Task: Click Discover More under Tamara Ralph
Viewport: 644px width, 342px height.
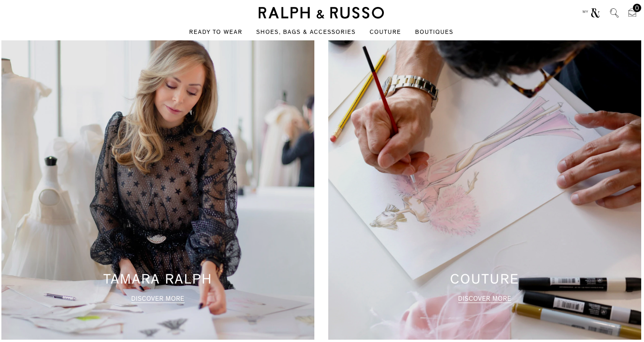Action: point(158,299)
